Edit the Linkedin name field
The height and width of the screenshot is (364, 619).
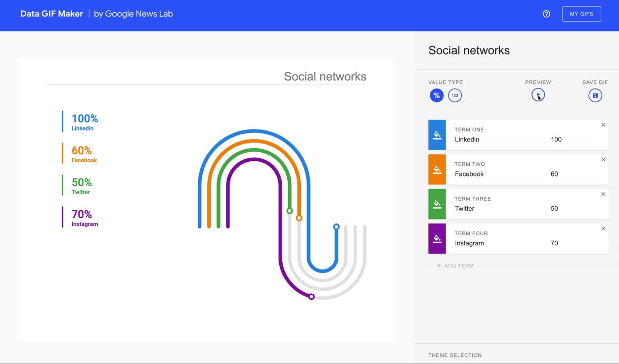[498, 140]
